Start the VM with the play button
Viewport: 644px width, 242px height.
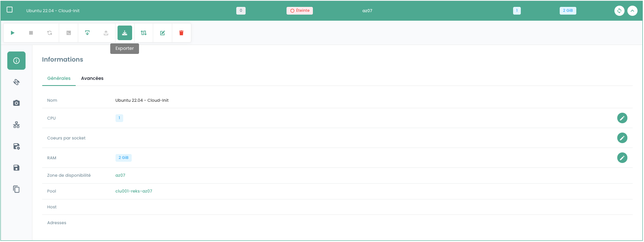pyautogui.click(x=13, y=33)
